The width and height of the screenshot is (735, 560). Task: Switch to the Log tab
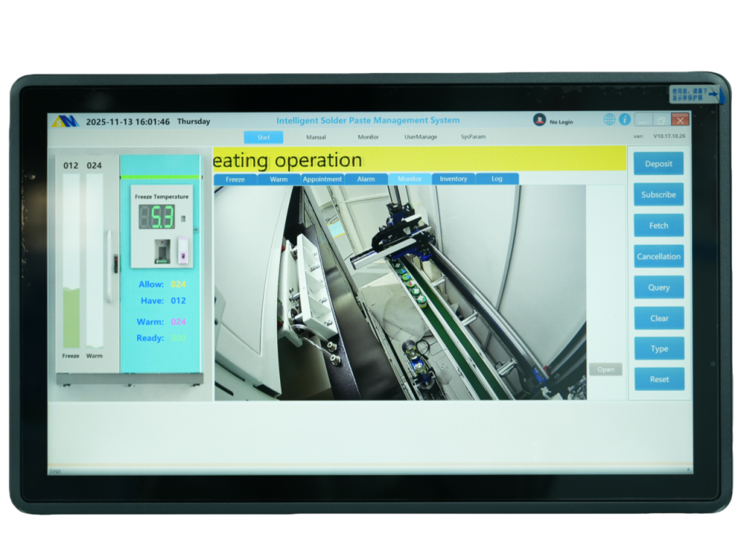(497, 179)
